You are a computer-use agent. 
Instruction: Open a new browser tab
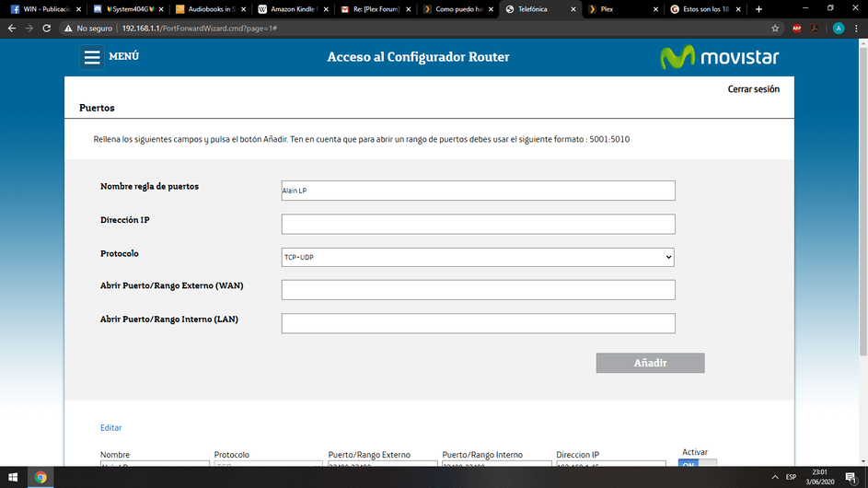click(759, 9)
